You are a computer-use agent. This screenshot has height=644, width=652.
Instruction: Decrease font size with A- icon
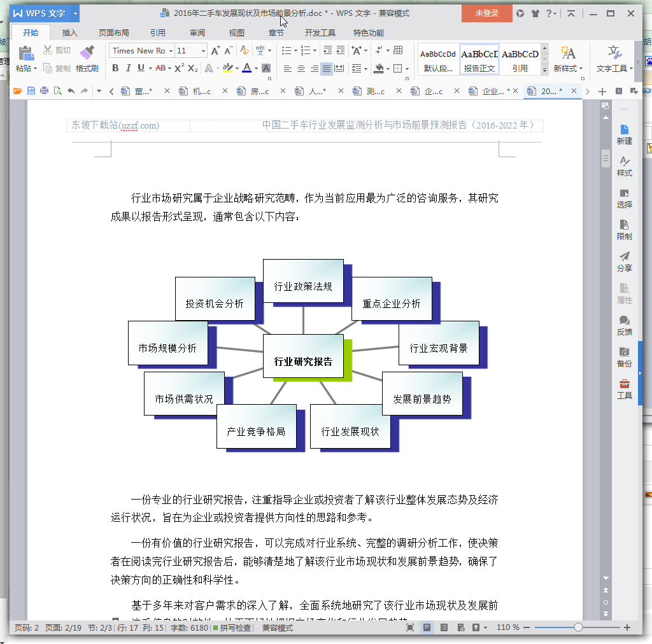pyautogui.click(x=228, y=51)
